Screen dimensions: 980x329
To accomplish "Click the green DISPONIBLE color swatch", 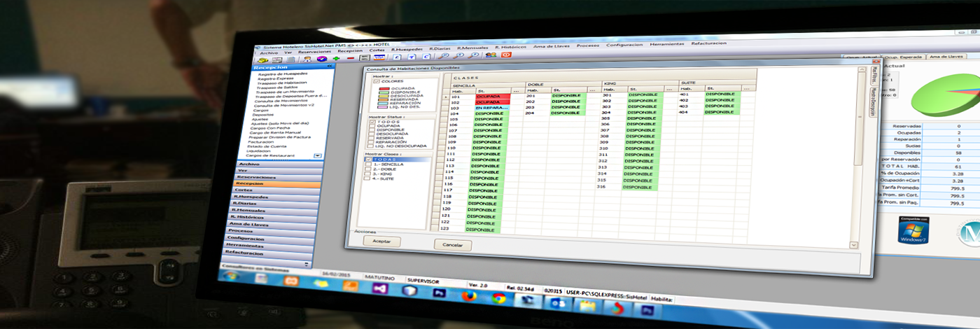I will coord(384,92).
